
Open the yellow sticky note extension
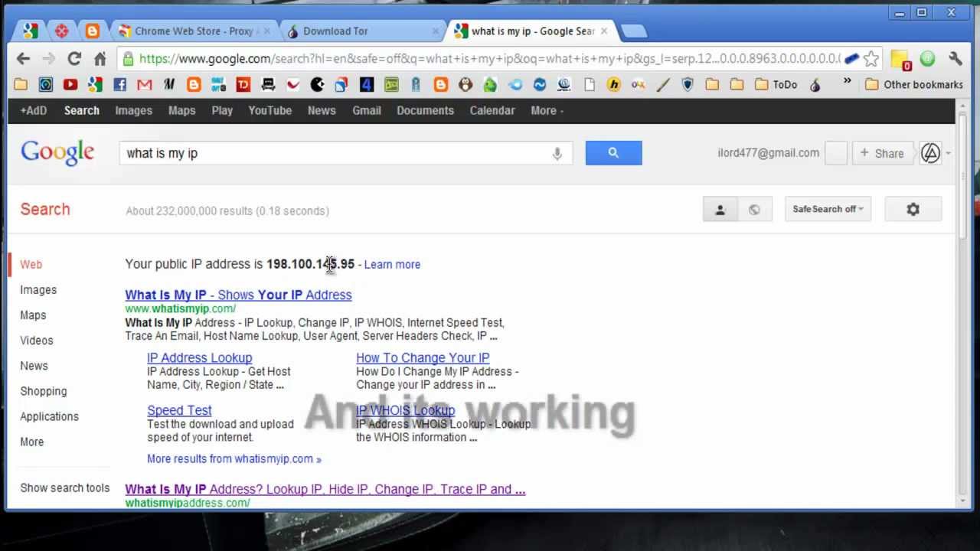[x=901, y=60]
